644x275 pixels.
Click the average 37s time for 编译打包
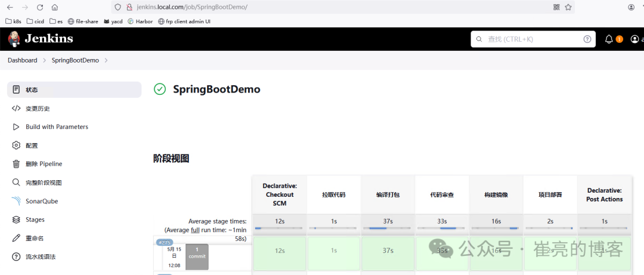[x=388, y=221]
